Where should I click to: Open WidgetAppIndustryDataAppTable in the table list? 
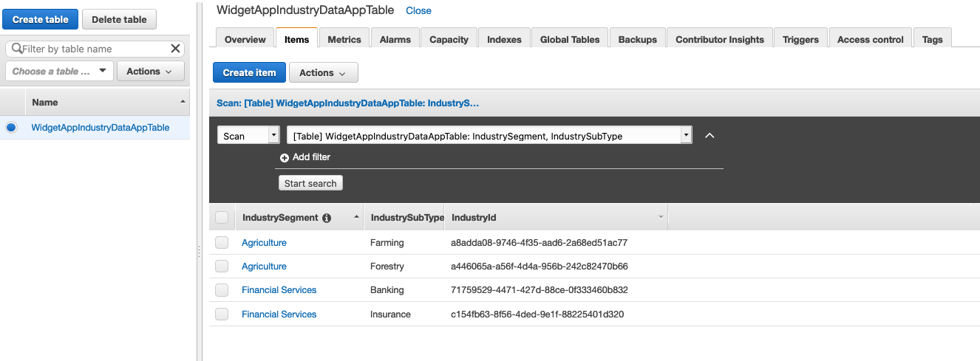coord(101,128)
